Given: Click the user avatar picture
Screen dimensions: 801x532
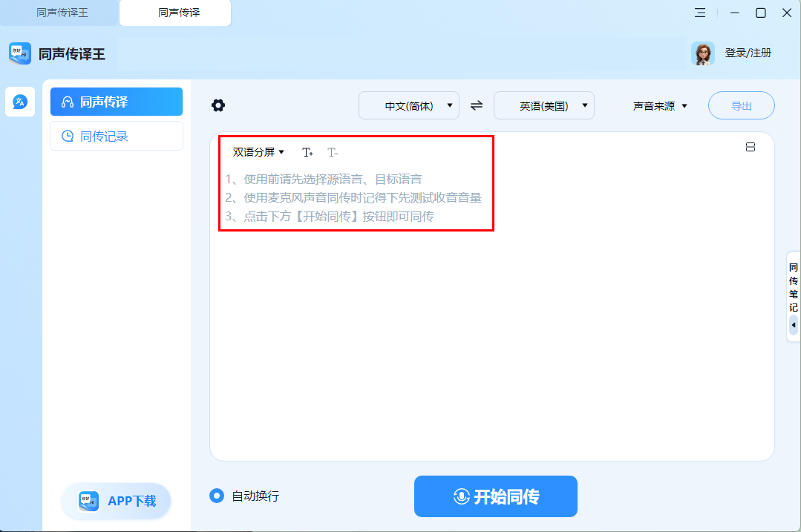Looking at the screenshot, I should (x=703, y=53).
